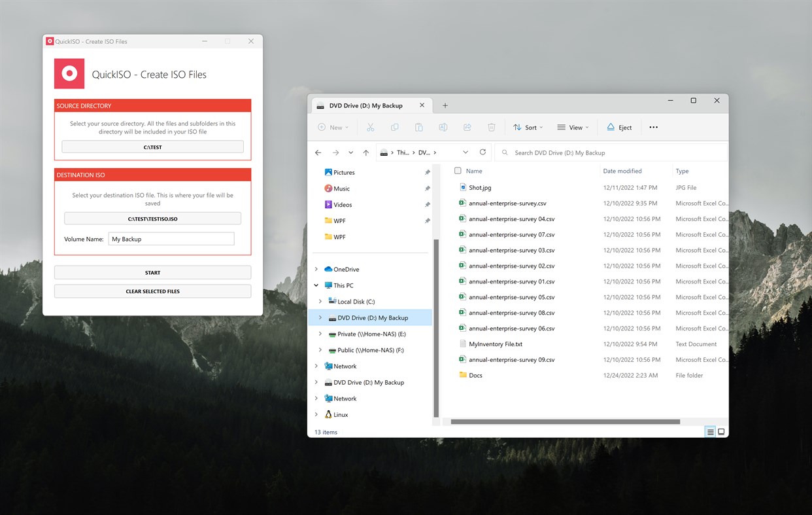Screen dimensions: 812x515
Task: Click the QuickISO red logo icon
Action: [69, 74]
